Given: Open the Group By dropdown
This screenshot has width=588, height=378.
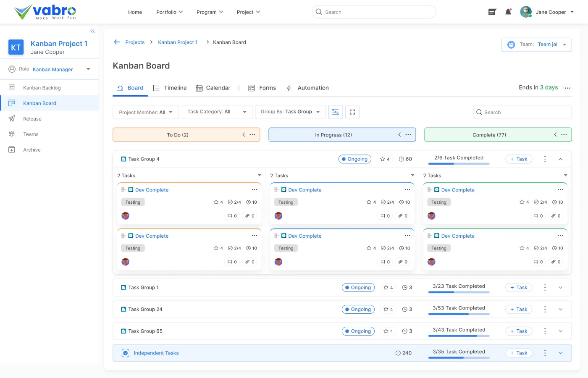Looking at the screenshot, I should point(290,112).
